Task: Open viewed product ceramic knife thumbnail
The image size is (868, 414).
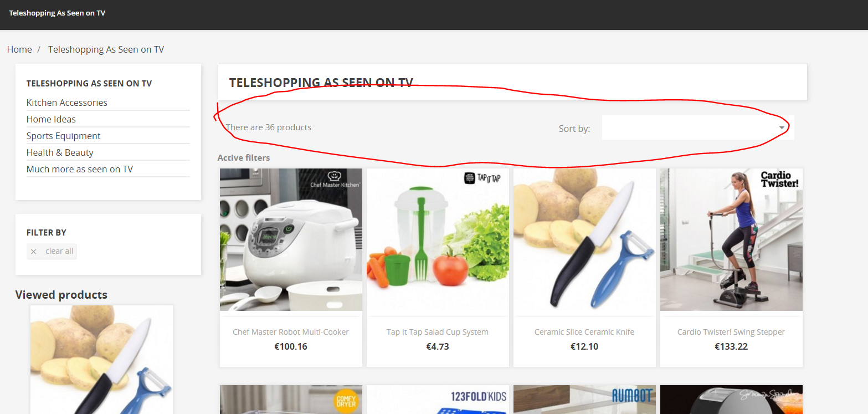Action: coord(101,360)
